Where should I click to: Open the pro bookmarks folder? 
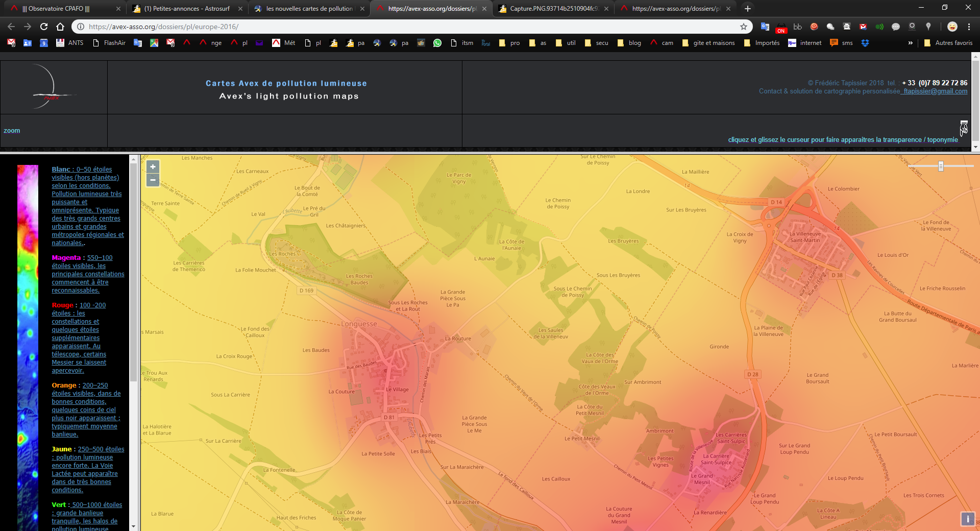509,43
